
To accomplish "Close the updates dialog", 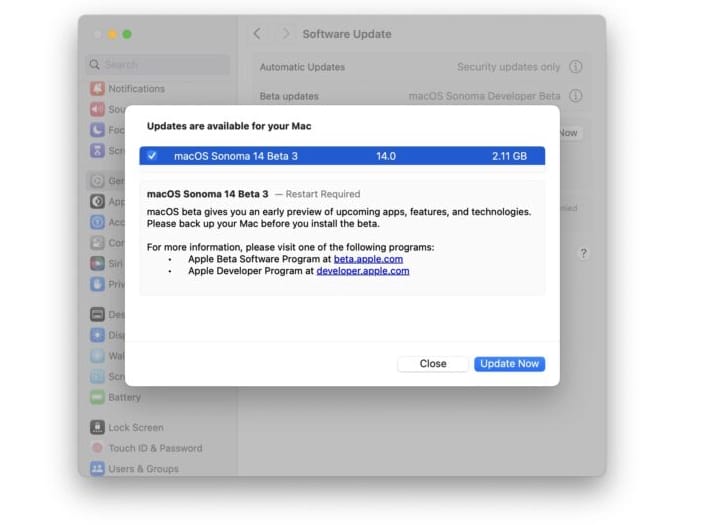I will pyautogui.click(x=433, y=364).
